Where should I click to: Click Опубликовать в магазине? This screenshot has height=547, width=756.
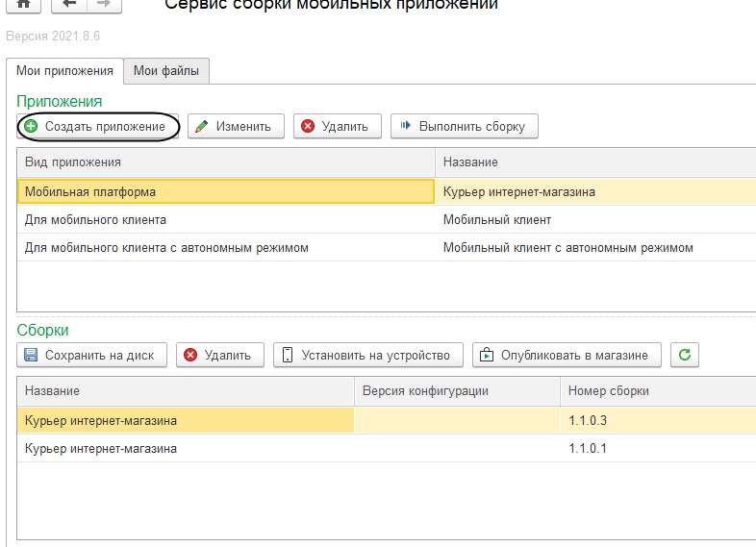pyautogui.click(x=567, y=355)
